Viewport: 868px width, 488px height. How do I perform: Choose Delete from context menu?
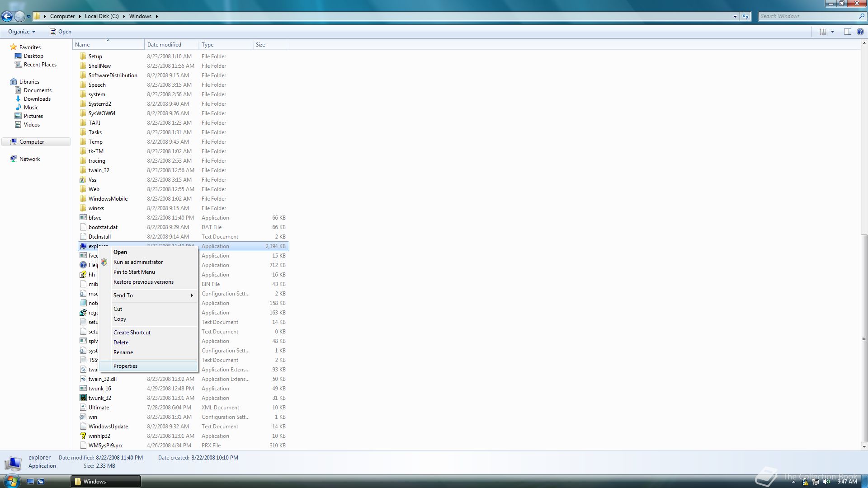coord(148,343)
